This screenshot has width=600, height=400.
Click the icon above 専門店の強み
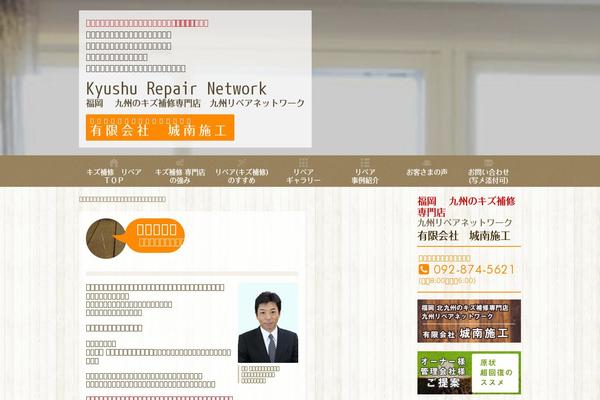point(180,163)
